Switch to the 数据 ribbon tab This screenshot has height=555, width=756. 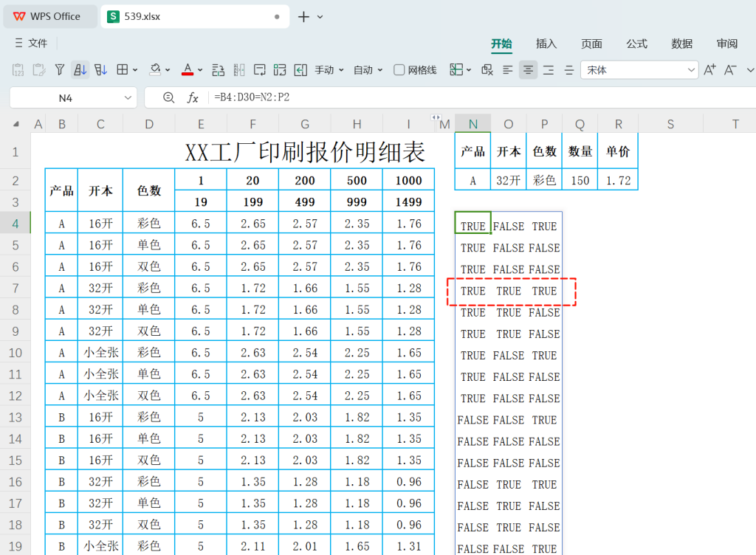click(681, 44)
